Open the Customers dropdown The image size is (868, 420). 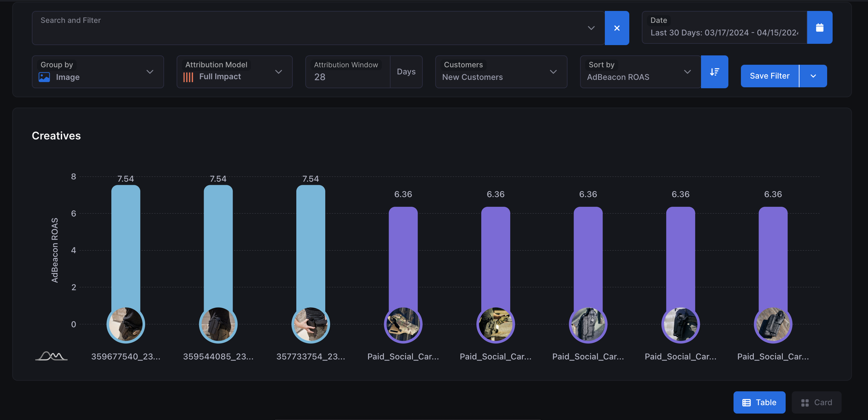point(553,72)
